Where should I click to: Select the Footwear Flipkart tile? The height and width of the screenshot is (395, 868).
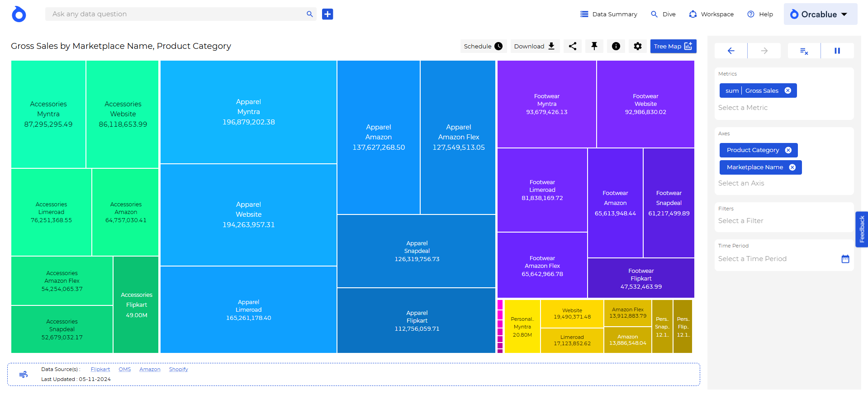tap(641, 279)
